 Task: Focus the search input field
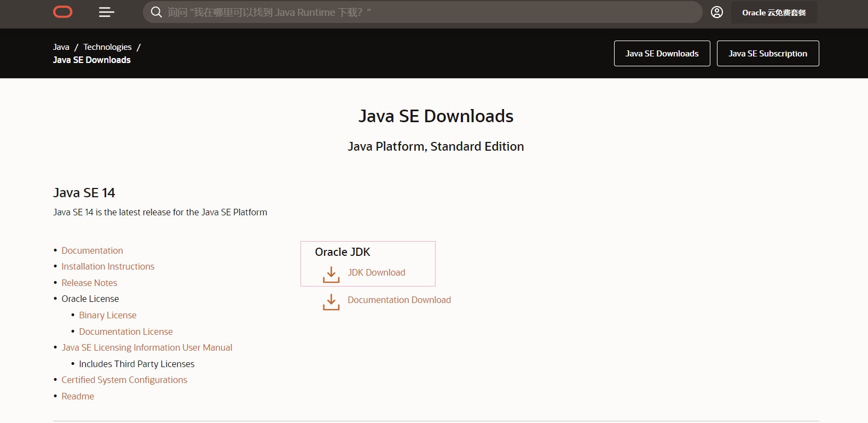coord(423,12)
